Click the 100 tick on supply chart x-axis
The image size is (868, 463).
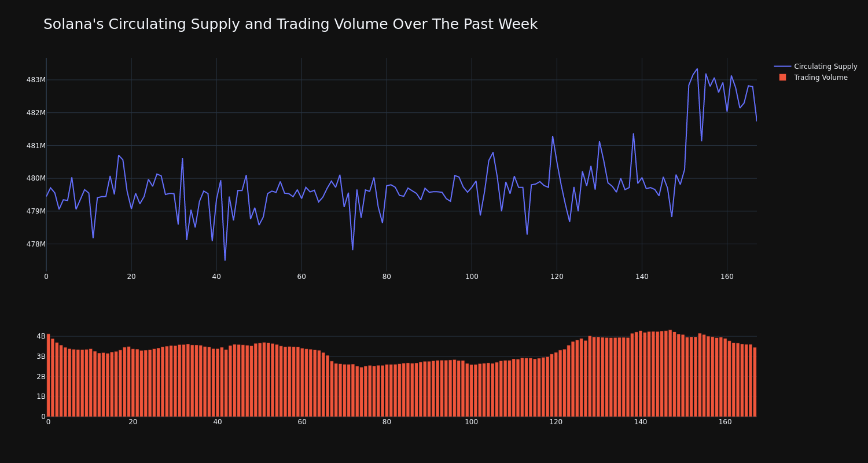[472, 277]
